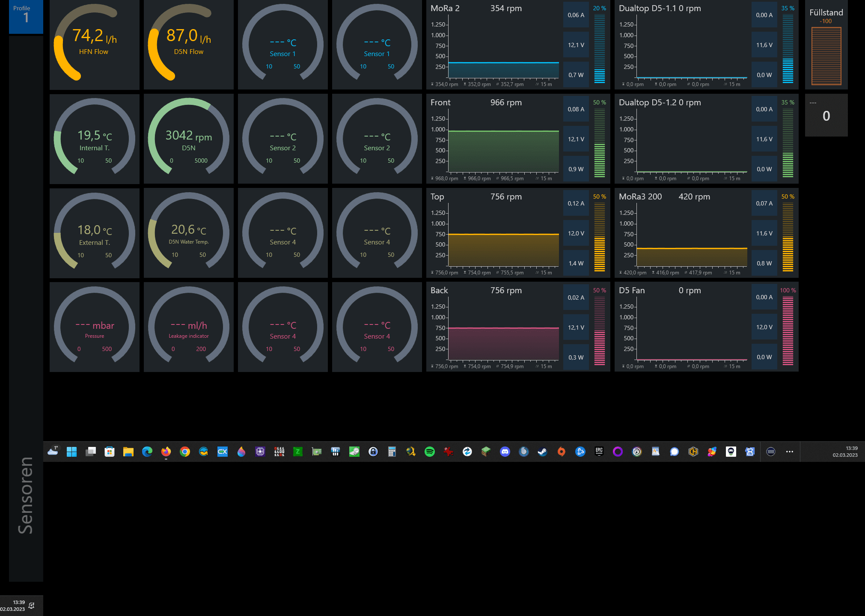Image resolution: width=865 pixels, height=616 pixels.
Task: Select the Internal T. temperature gauge
Action: pos(95,139)
